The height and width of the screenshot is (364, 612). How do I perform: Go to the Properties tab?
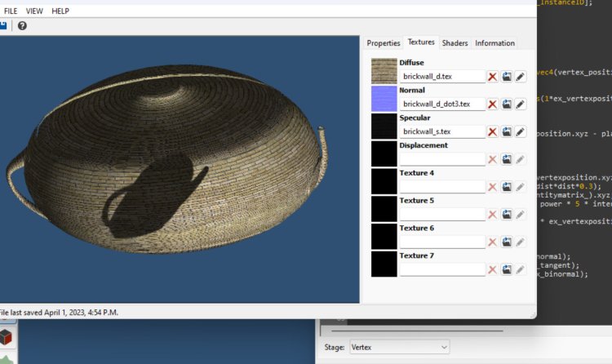[x=383, y=43]
